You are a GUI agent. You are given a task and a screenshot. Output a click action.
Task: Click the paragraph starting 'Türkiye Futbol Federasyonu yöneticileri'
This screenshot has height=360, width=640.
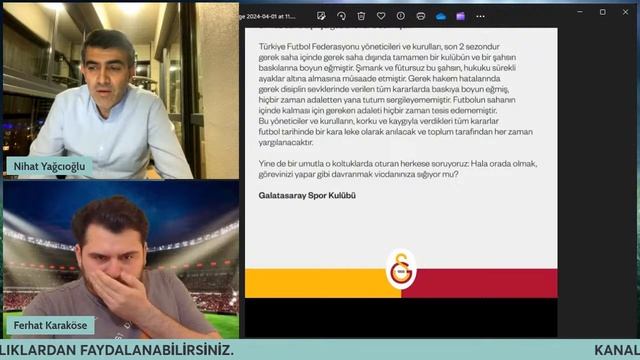coord(396,94)
